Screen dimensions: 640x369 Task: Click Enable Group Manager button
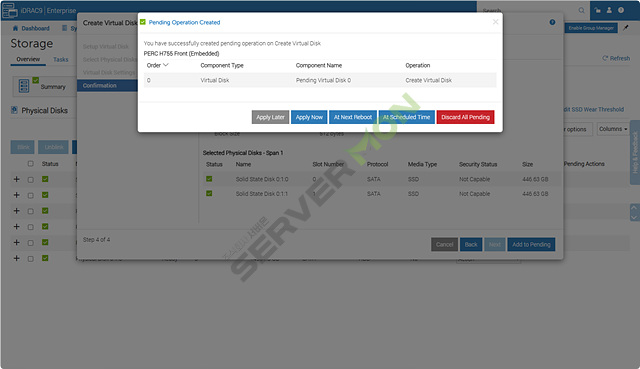(591, 28)
